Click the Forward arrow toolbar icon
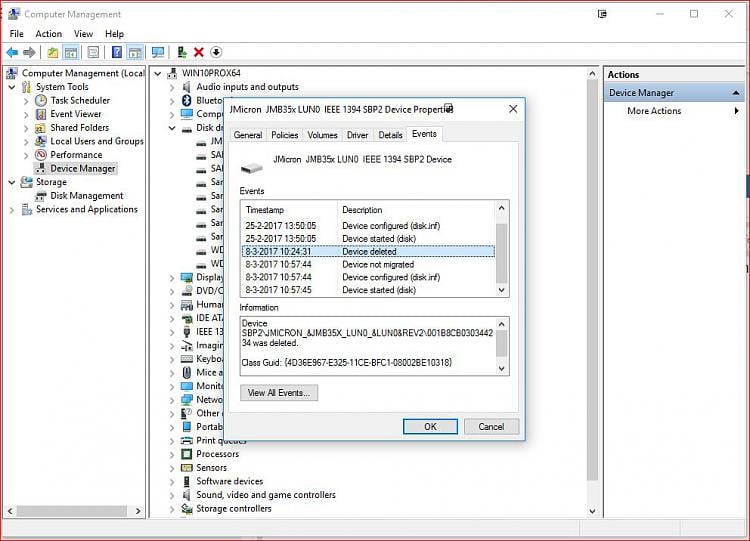Image resolution: width=750 pixels, height=541 pixels. [x=29, y=52]
